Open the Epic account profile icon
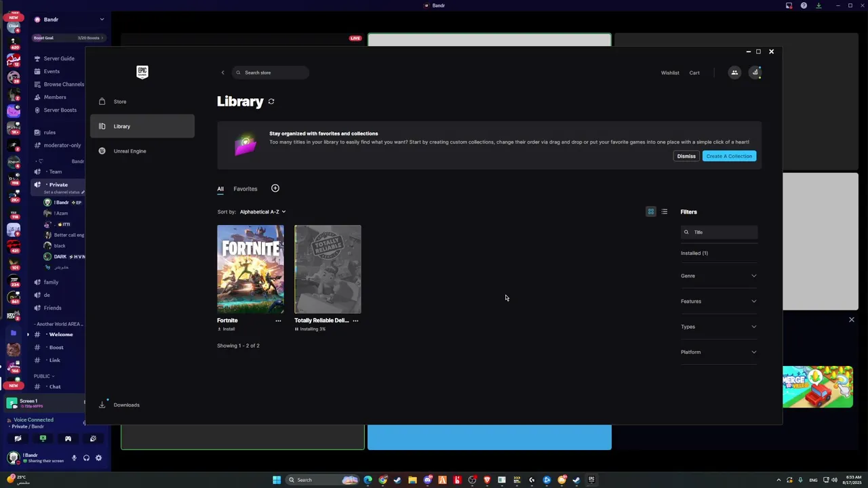Screen dimensions: 868x488 pyautogui.click(x=755, y=73)
